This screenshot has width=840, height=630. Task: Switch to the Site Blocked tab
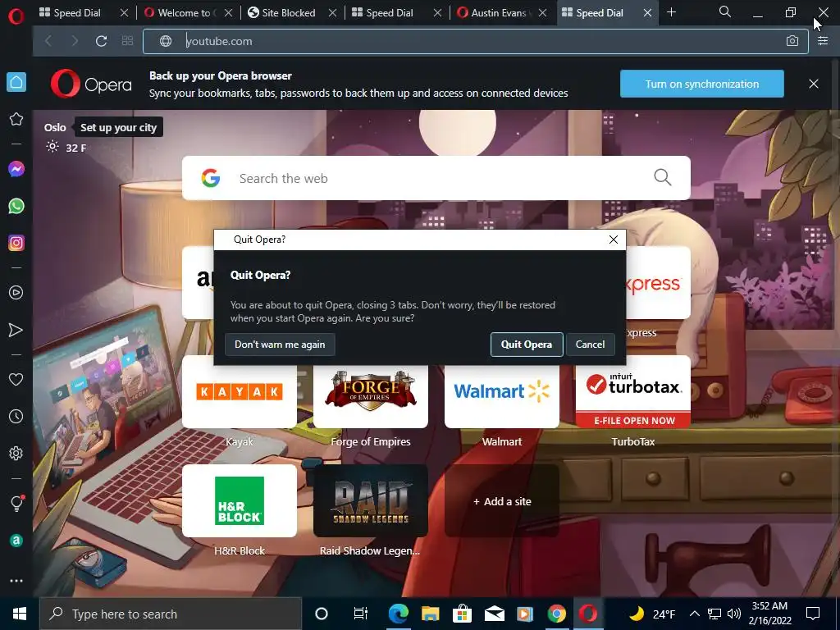click(288, 12)
